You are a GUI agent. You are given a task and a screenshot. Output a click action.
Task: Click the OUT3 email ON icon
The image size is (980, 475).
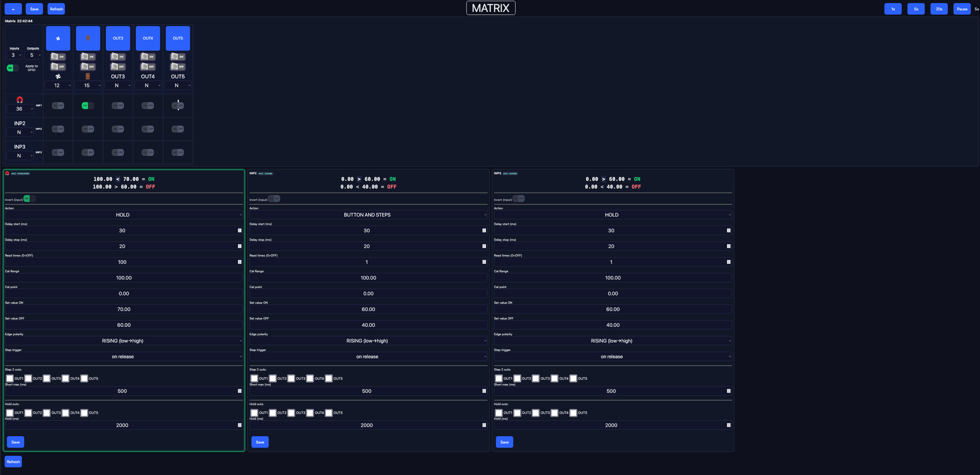(x=118, y=56)
